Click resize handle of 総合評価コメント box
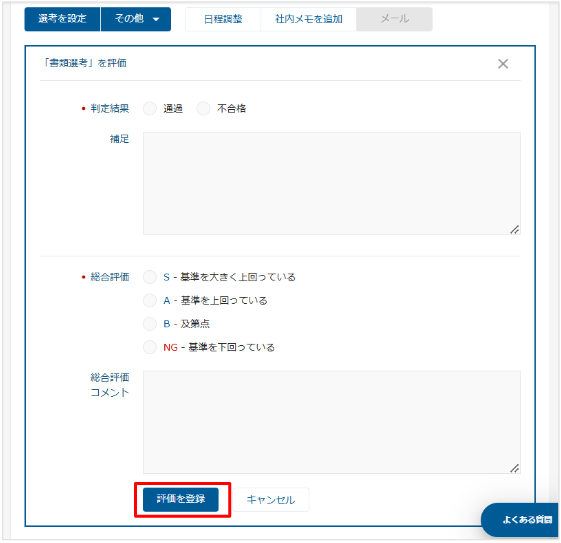Image resolution: width=561 pixels, height=543 pixels. 514,468
